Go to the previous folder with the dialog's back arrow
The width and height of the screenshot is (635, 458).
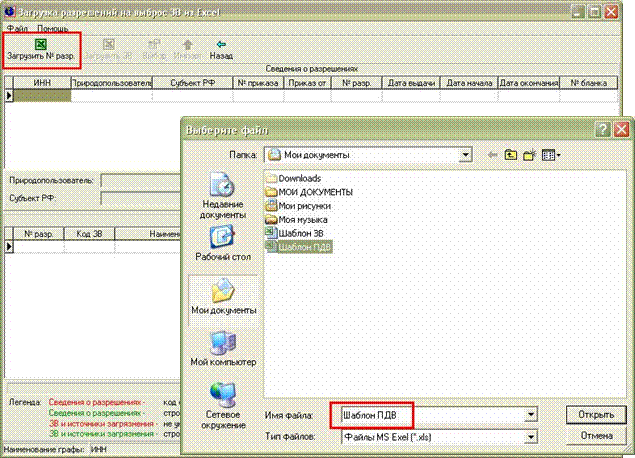pyautogui.click(x=491, y=155)
